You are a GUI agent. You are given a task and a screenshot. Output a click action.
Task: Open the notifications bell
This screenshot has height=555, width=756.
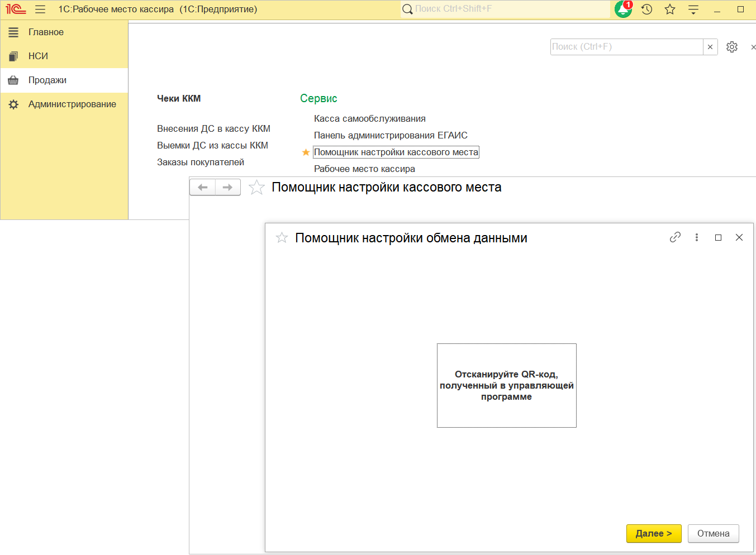623,9
